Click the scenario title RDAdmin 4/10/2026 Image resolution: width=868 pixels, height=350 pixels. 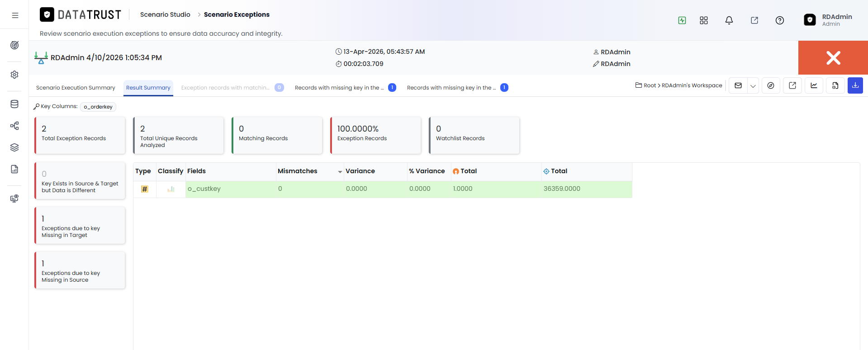(x=106, y=57)
